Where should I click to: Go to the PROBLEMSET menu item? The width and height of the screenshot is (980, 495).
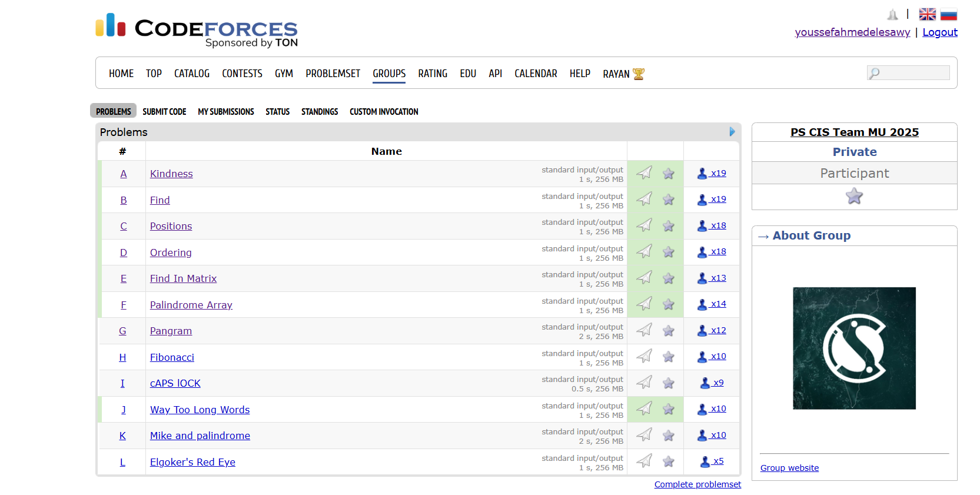(333, 74)
